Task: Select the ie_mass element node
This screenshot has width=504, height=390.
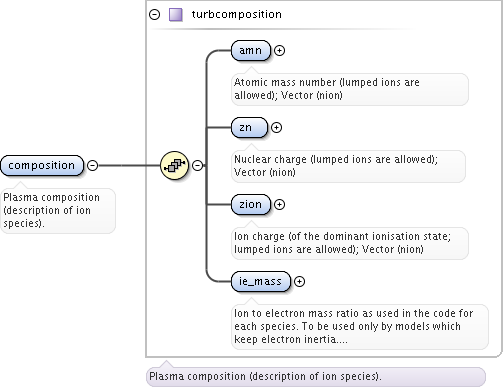Action: (x=261, y=282)
